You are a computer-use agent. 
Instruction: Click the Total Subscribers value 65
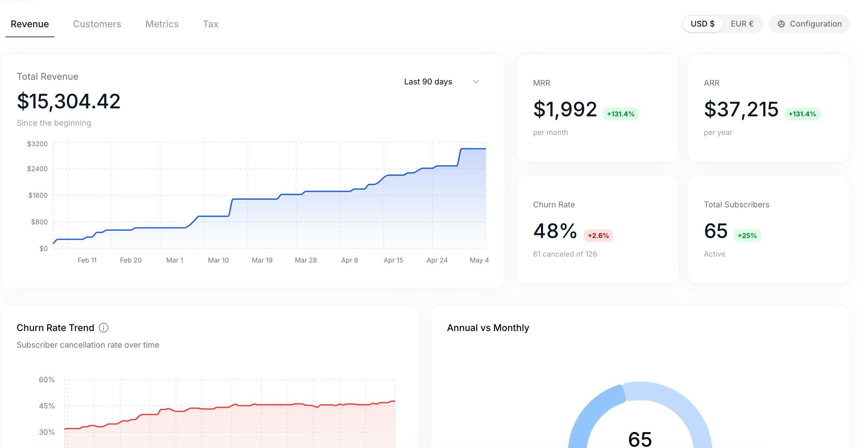[716, 231]
